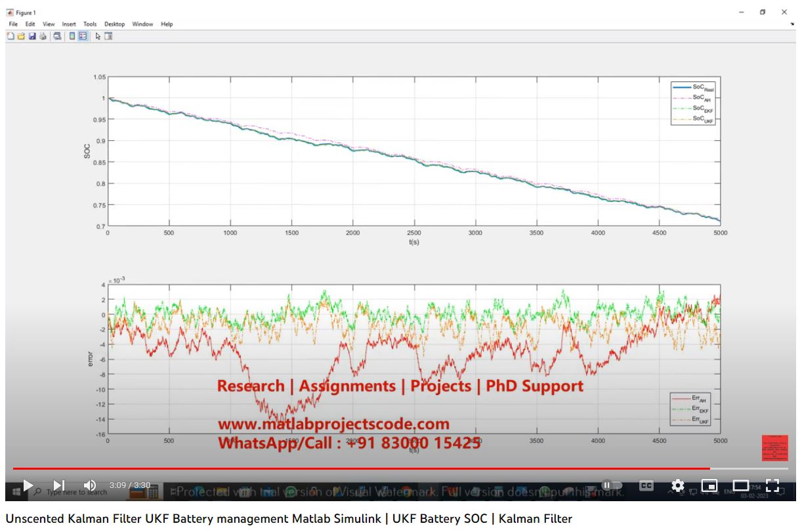This screenshot has height=532, width=802.
Task: Click the t(s) label under the top plot
Action: pyautogui.click(x=413, y=241)
